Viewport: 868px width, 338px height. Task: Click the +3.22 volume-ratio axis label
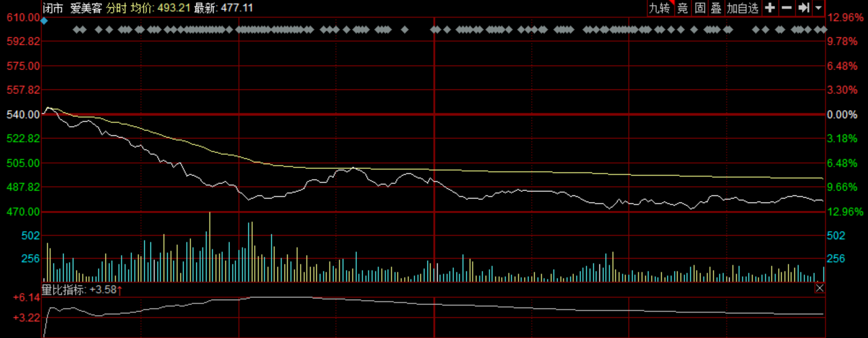coord(26,317)
